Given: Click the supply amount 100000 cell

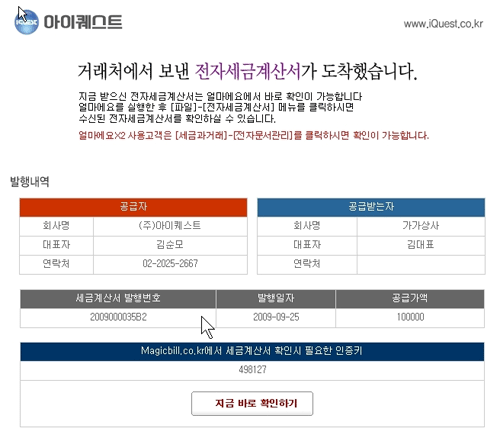Looking at the screenshot, I should pos(410,317).
